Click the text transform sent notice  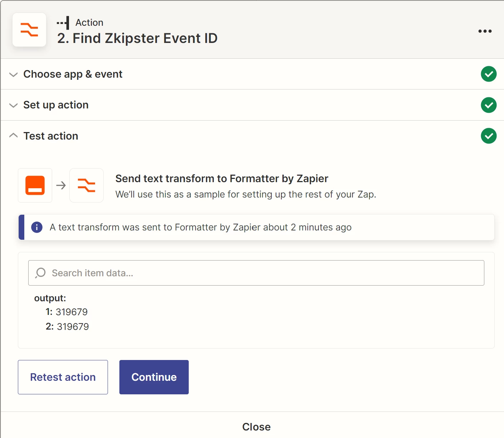pos(256,227)
